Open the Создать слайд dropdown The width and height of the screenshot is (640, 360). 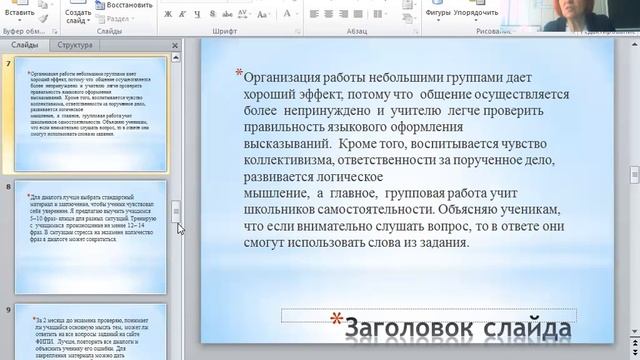(x=78, y=17)
